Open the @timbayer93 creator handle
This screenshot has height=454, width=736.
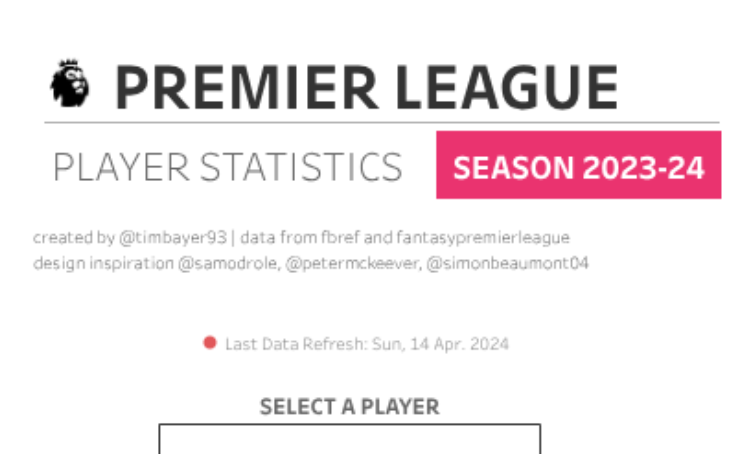pos(174,238)
